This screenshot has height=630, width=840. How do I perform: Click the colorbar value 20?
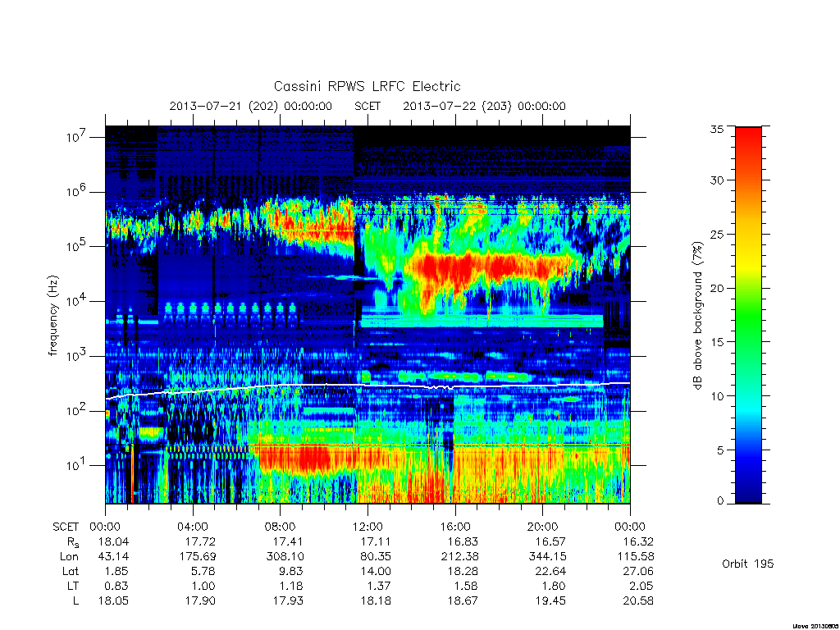coord(717,288)
